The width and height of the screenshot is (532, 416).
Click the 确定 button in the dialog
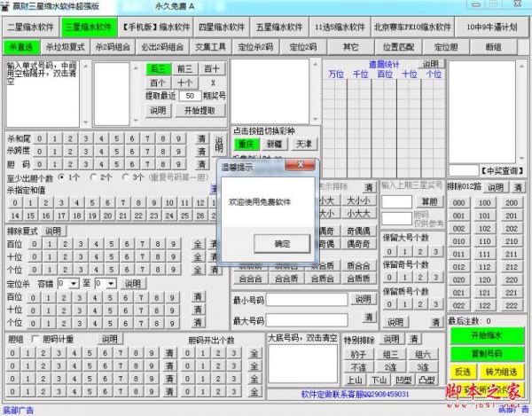point(281,243)
